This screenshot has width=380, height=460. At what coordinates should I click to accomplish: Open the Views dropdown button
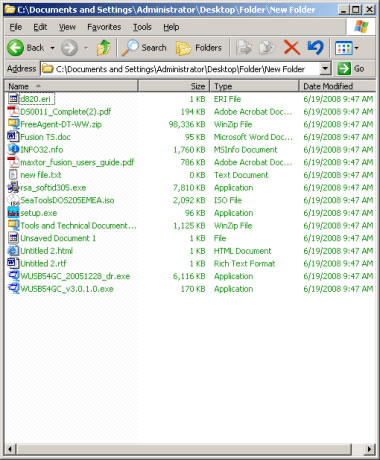[x=347, y=48]
